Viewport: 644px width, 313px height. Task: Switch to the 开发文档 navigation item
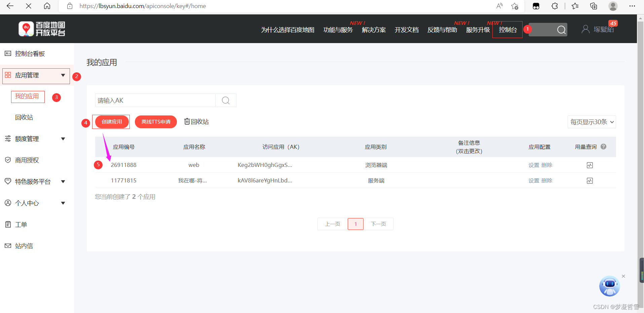point(406,30)
